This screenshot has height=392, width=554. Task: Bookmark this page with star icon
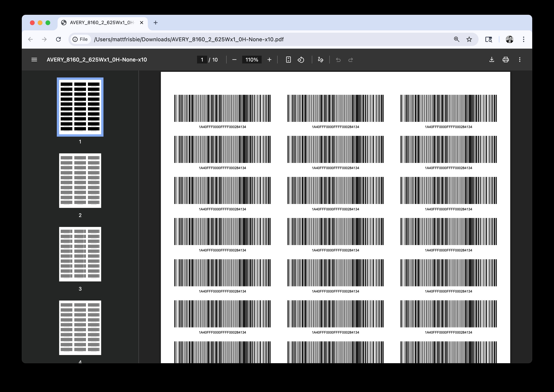[469, 39]
